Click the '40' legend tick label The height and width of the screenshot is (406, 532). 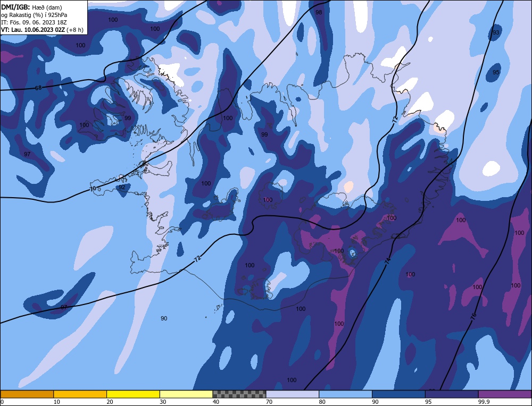pos(216,402)
